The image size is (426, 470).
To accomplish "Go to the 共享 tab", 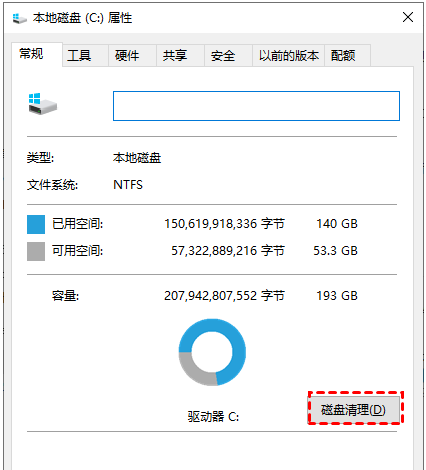I will click(x=180, y=55).
